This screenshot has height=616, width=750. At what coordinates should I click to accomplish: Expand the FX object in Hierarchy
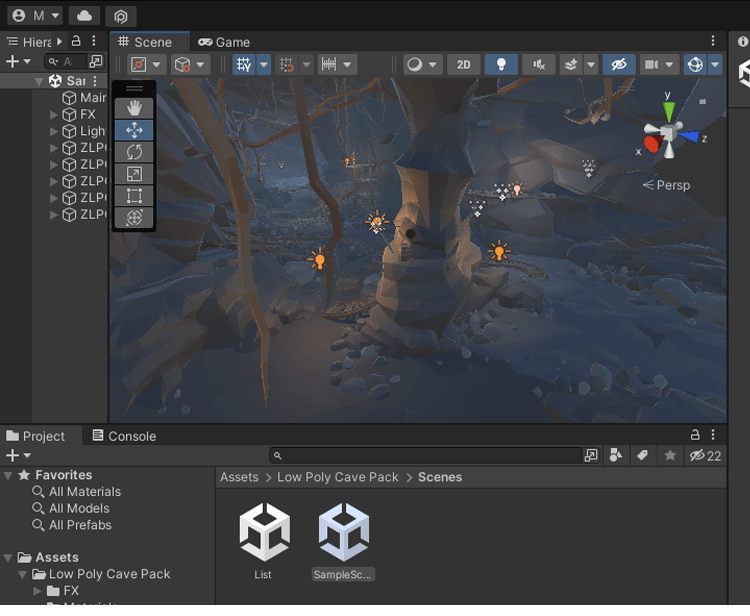coord(54,115)
